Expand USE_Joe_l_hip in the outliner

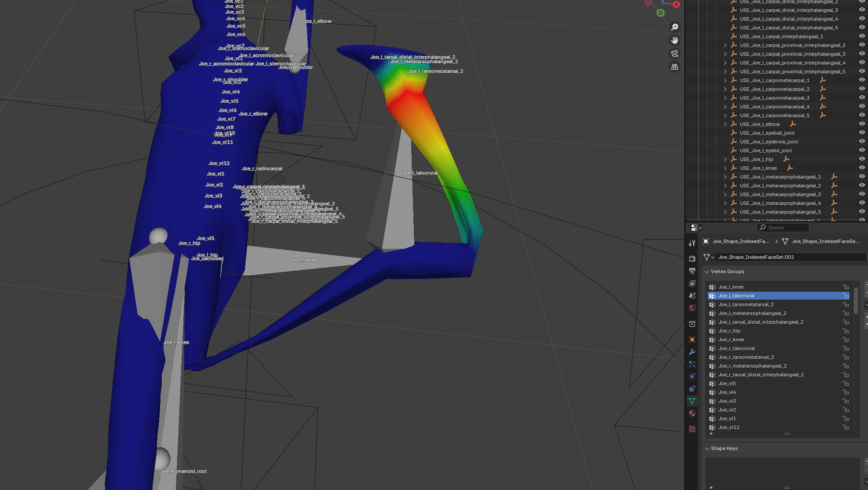[725, 159]
